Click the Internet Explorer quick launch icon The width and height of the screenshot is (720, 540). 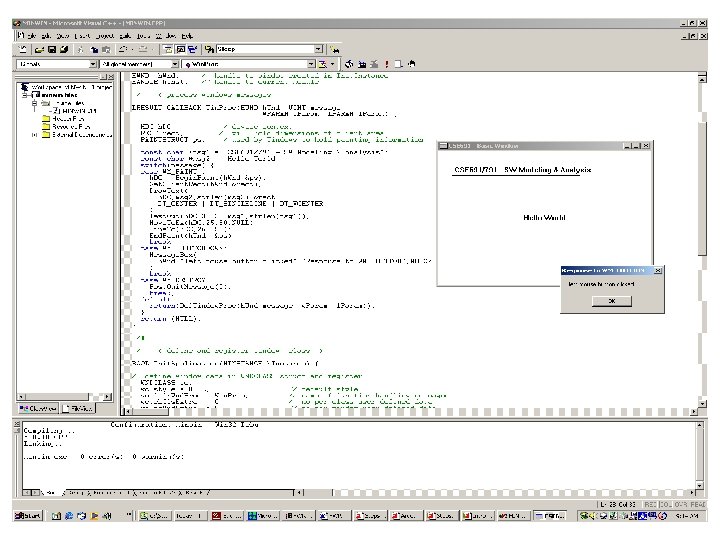tap(68, 516)
